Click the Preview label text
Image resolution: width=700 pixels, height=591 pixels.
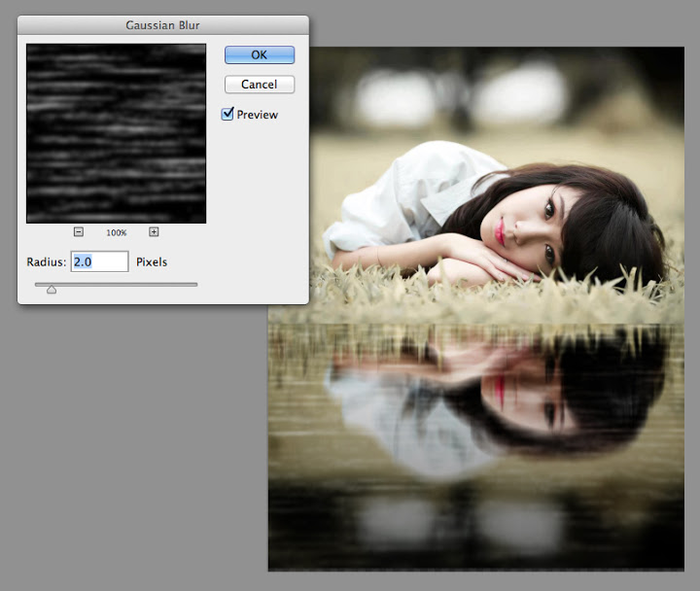point(258,115)
